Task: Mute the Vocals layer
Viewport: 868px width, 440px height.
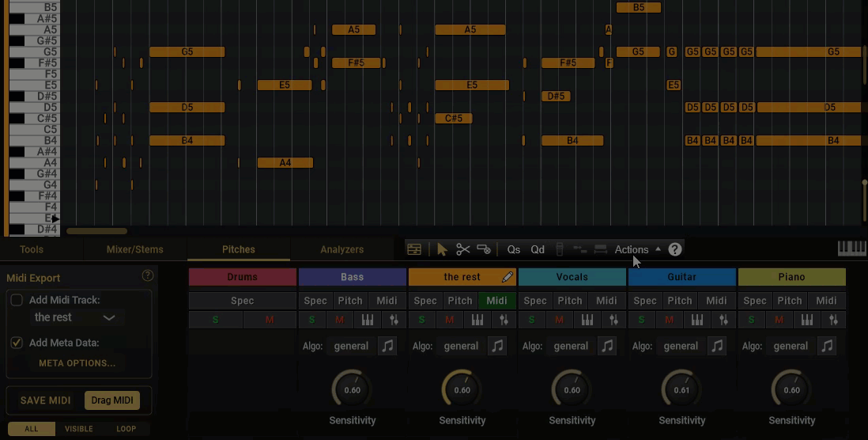Action: click(559, 320)
